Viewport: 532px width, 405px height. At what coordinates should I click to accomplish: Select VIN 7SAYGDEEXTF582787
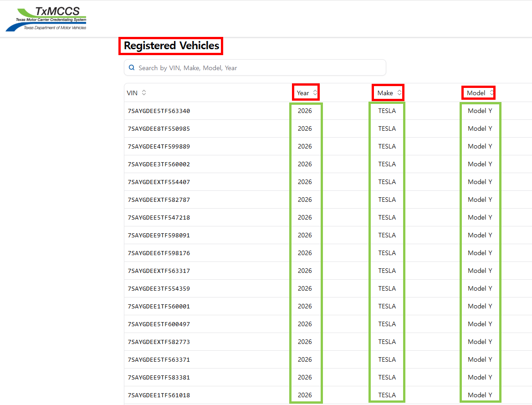coord(159,200)
